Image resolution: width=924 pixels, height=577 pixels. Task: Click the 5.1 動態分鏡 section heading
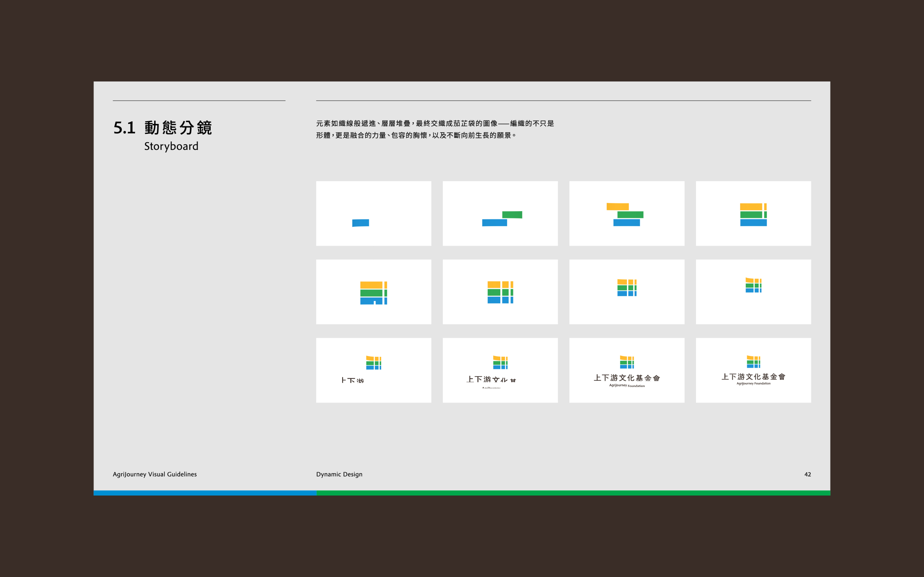point(163,128)
